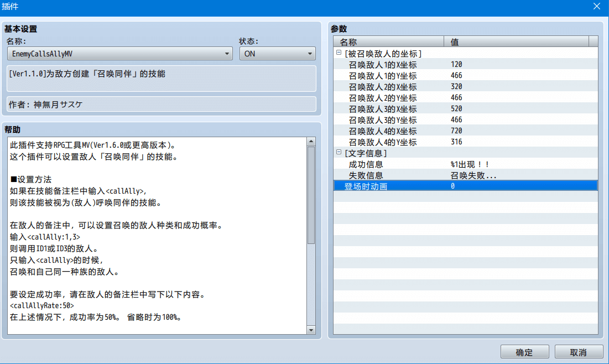
Task: Click the help scrollbar up arrow
Action: coord(311,142)
